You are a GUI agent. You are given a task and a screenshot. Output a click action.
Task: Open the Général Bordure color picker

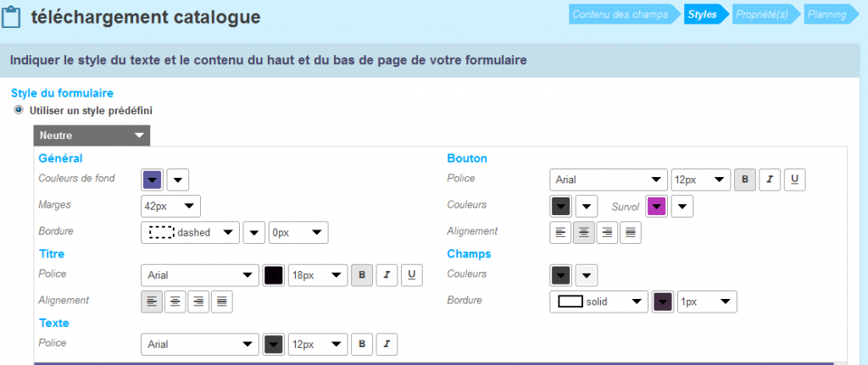254,233
